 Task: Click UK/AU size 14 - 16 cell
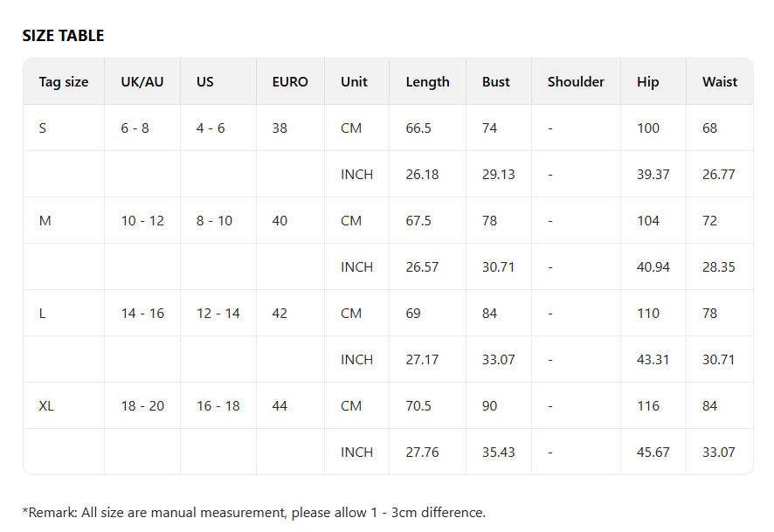point(142,314)
